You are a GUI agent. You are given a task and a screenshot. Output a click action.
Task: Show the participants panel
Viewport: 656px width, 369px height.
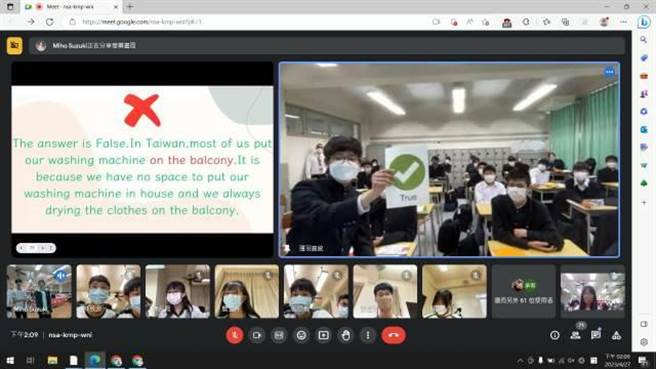click(575, 335)
